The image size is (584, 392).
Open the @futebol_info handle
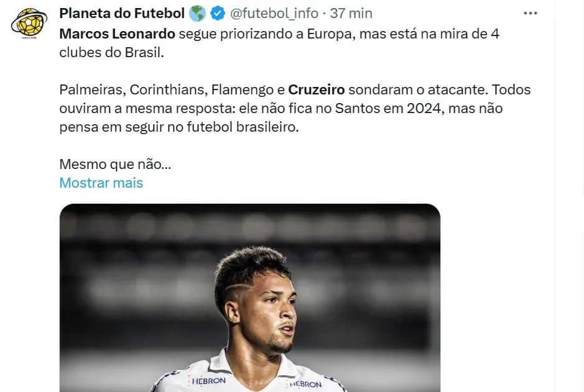click(x=275, y=13)
